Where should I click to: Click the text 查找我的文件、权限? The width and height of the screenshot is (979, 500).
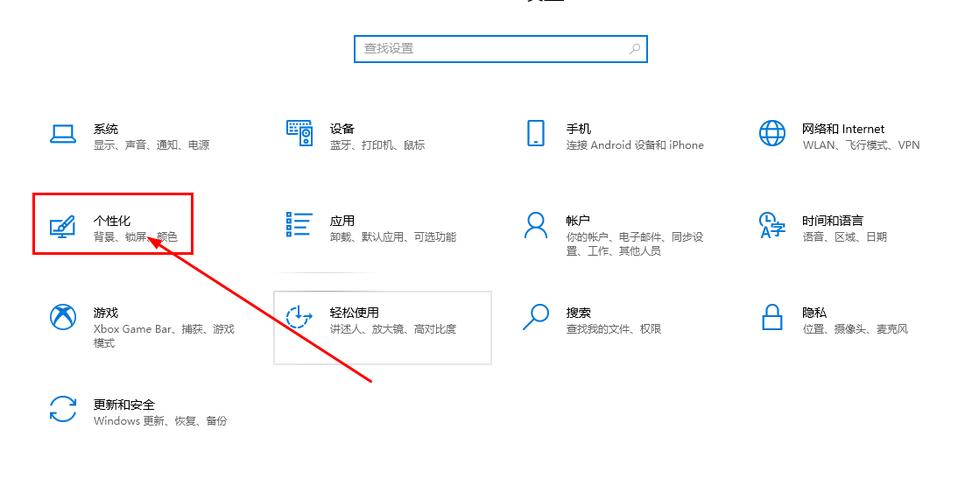[613, 329]
